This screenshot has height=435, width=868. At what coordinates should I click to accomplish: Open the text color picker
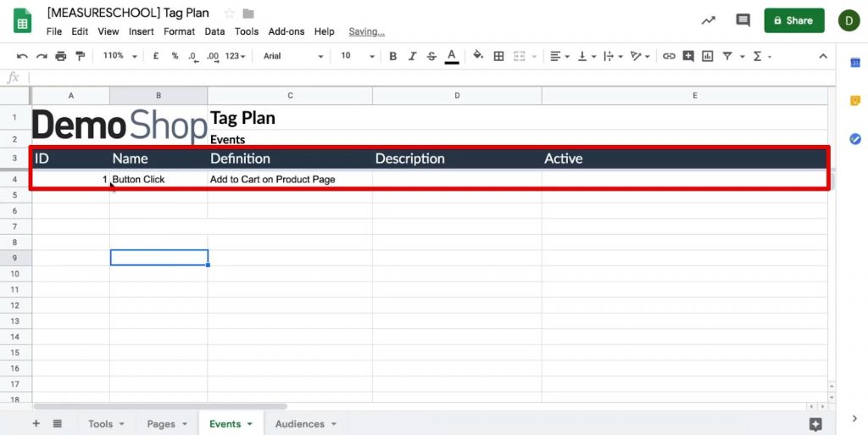click(452, 56)
